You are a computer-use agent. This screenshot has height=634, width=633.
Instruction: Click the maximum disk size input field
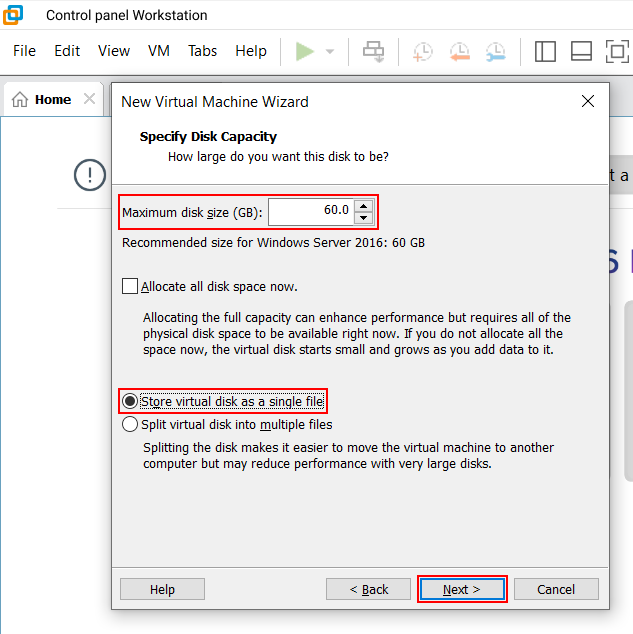[310, 211]
